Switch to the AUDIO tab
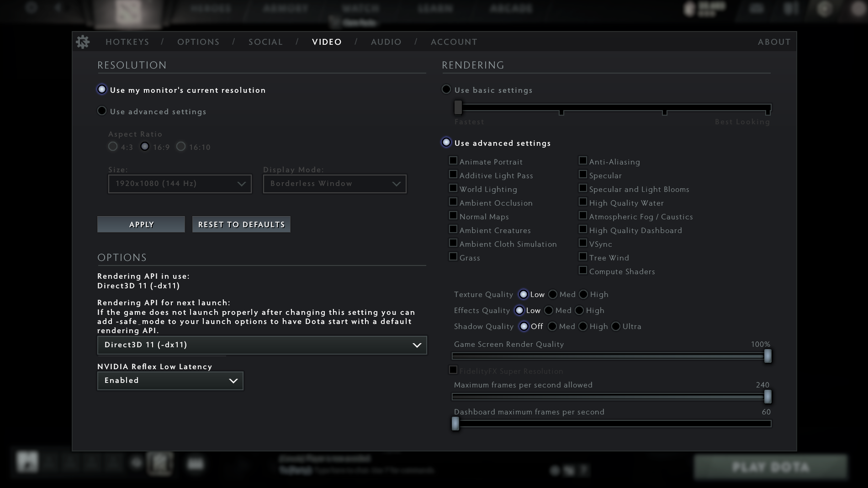 click(x=386, y=42)
